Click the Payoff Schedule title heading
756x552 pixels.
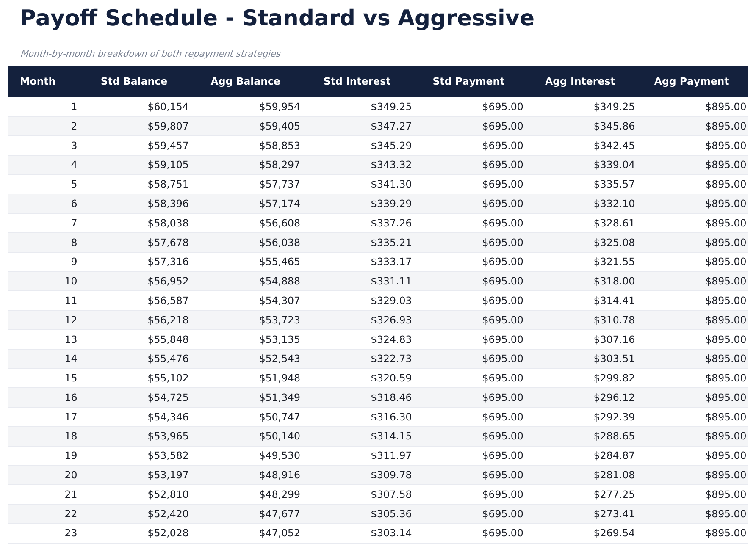tap(277, 19)
